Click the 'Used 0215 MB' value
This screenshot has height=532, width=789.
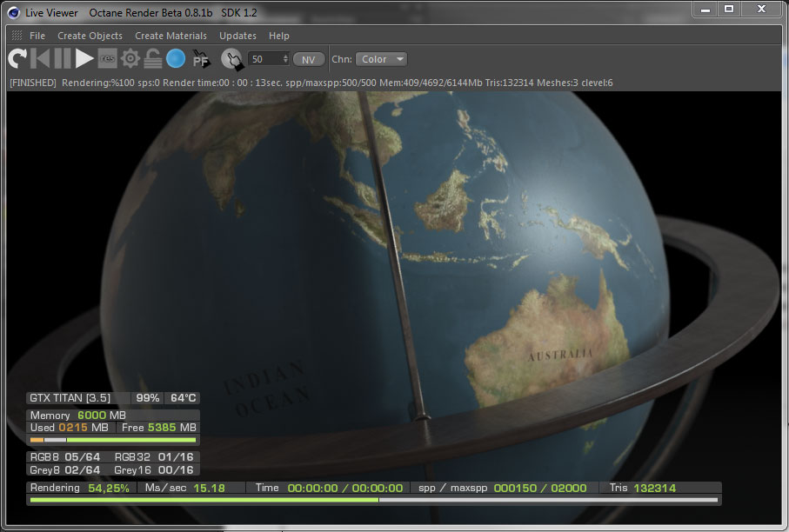point(70,428)
